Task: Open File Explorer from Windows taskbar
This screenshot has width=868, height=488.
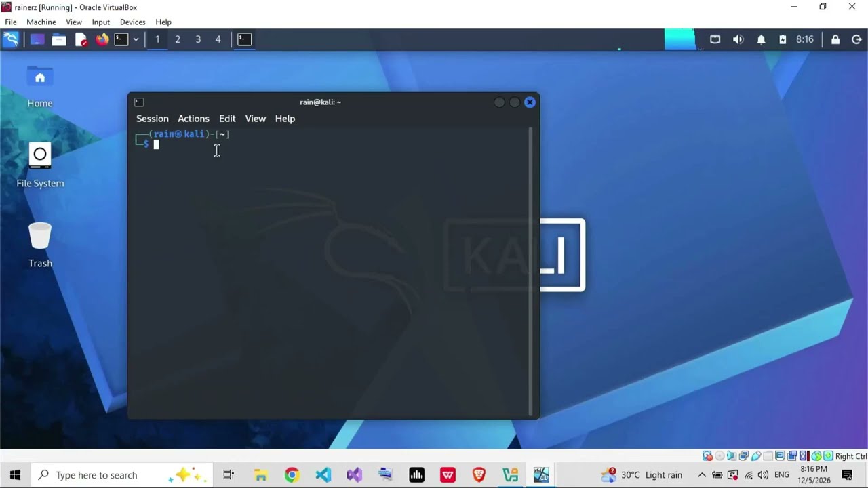Action: 260,475
